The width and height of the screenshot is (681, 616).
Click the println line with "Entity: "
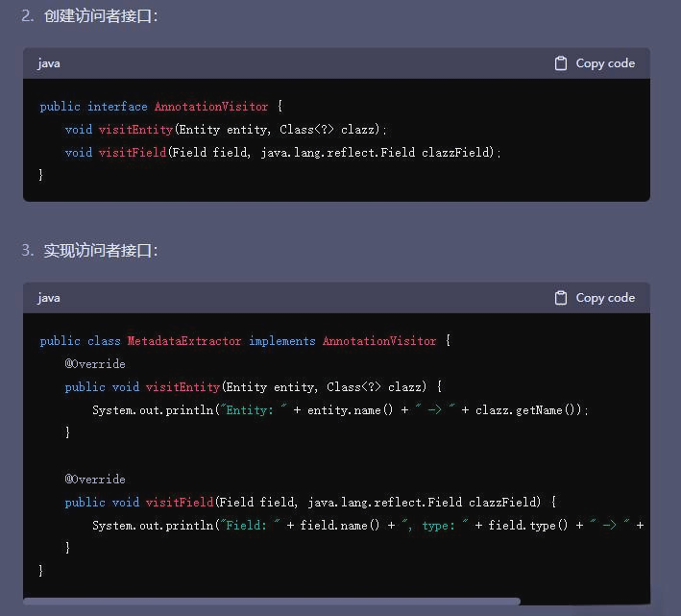click(340, 410)
